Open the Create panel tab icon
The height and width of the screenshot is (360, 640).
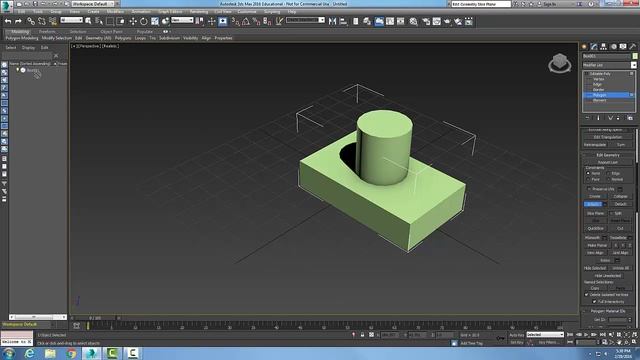pos(584,47)
